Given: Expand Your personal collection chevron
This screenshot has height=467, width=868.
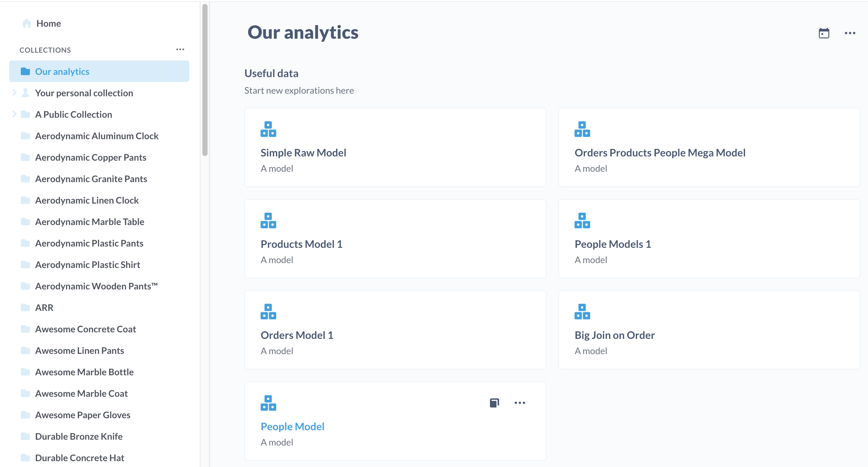Looking at the screenshot, I should (x=14, y=93).
